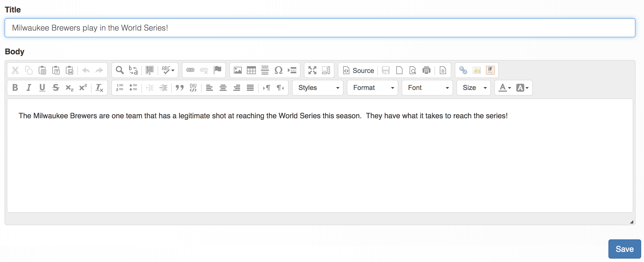Click the Save button
Viewport: 644px width, 262px height.
pyautogui.click(x=624, y=249)
